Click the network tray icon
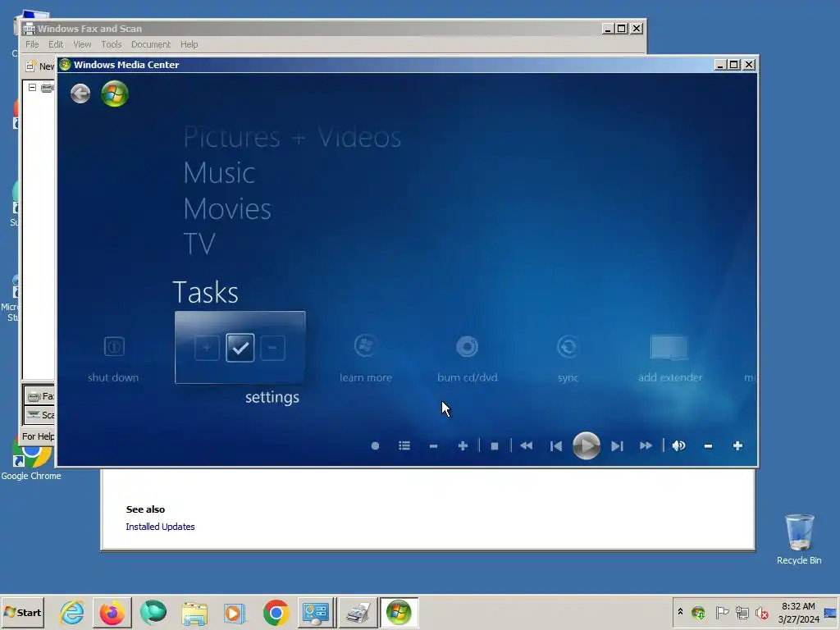The height and width of the screenshot is (630, 840). point(742,612)
